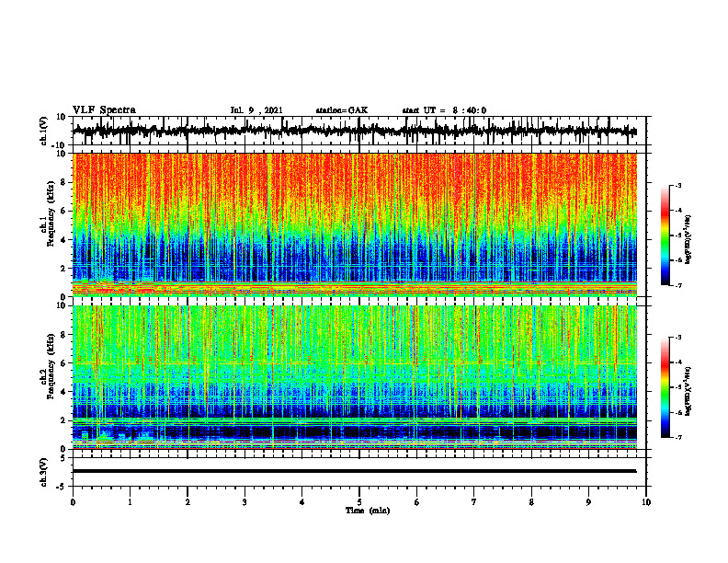
Task: Click the ch.2 frequency tick label "6"
Action: click(63, 363)
